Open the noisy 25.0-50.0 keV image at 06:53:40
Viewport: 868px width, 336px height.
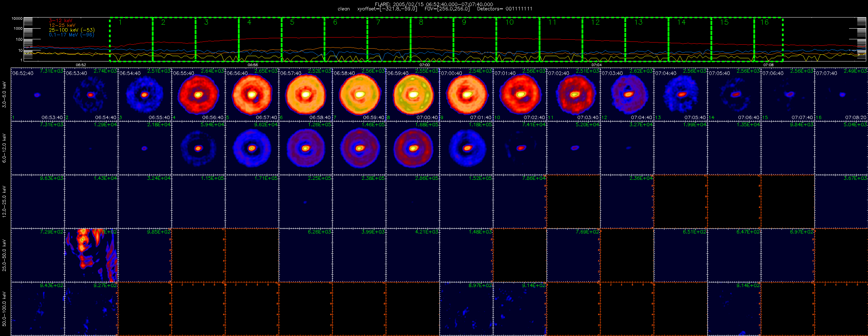click(x=91, y=255)
